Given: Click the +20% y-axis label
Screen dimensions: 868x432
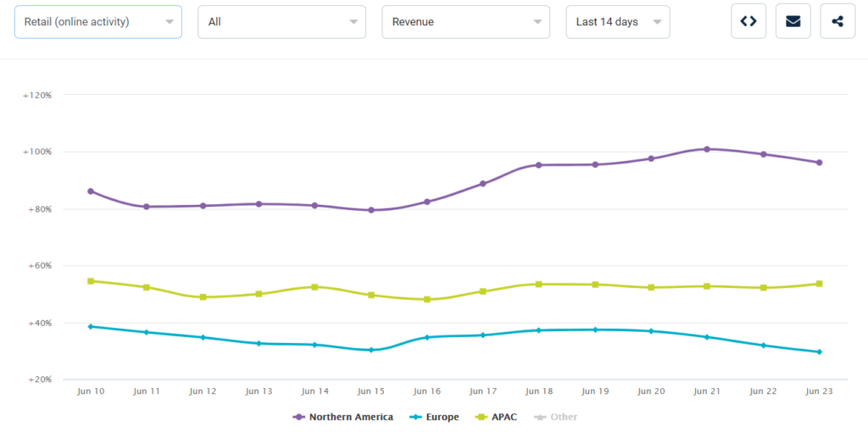Looking at the screenshot, I should pos(39,379).
